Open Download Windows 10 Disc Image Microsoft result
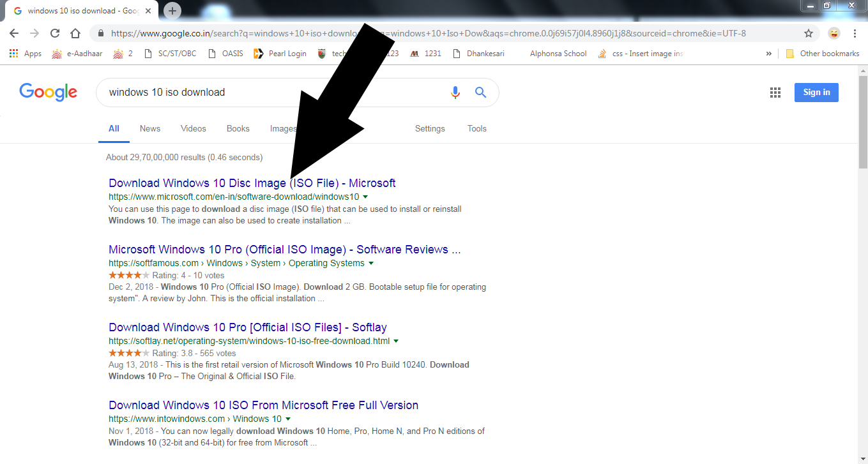868x464 pixels. pyautogui.click(x=252, y=183)
